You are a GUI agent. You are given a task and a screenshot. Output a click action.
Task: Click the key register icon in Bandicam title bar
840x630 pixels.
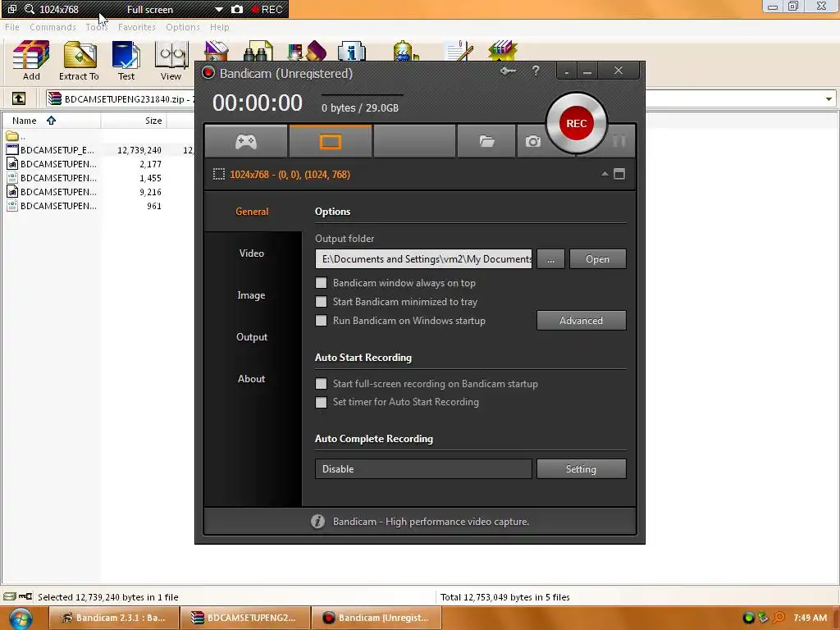pos(508,71)
